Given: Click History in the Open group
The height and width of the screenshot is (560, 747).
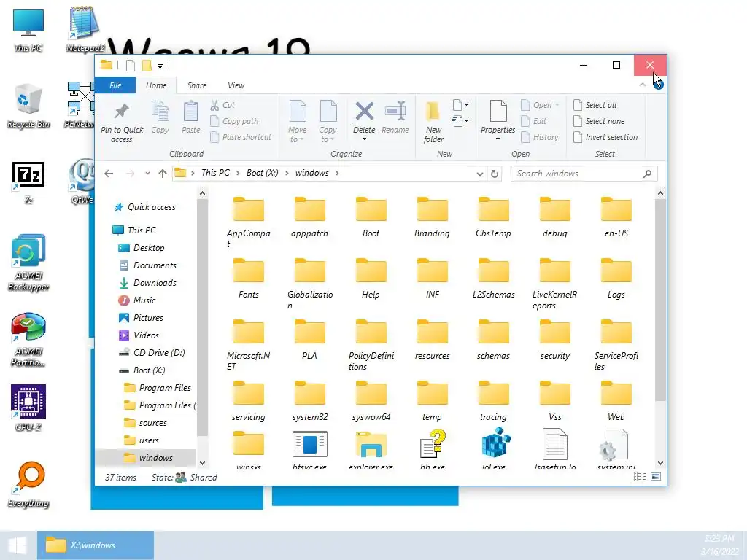Looking at the screenshot, I should (x=540, y=137).
